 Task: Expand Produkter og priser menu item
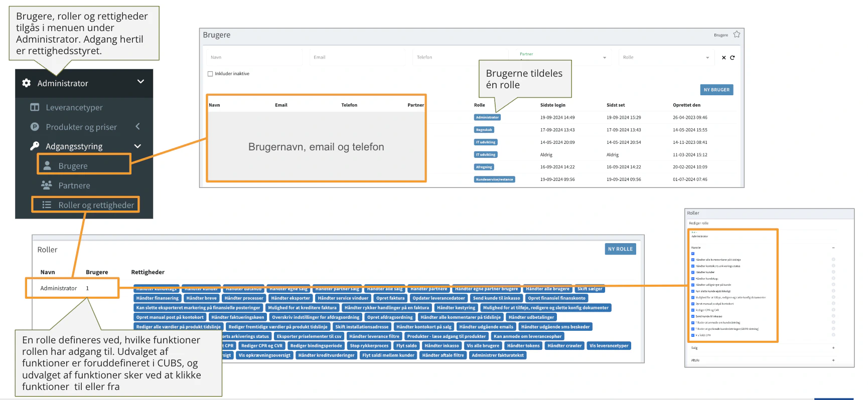click(81, 127)
